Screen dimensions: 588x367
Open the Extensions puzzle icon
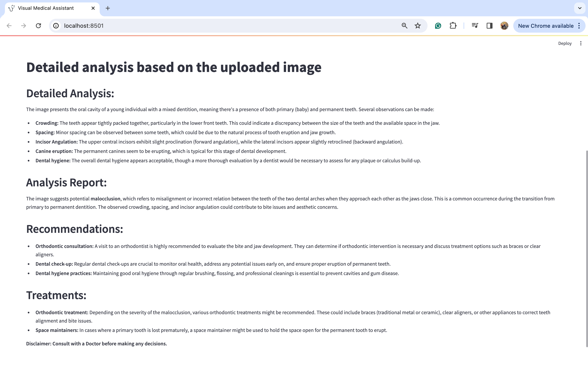[x=453, y=26]
